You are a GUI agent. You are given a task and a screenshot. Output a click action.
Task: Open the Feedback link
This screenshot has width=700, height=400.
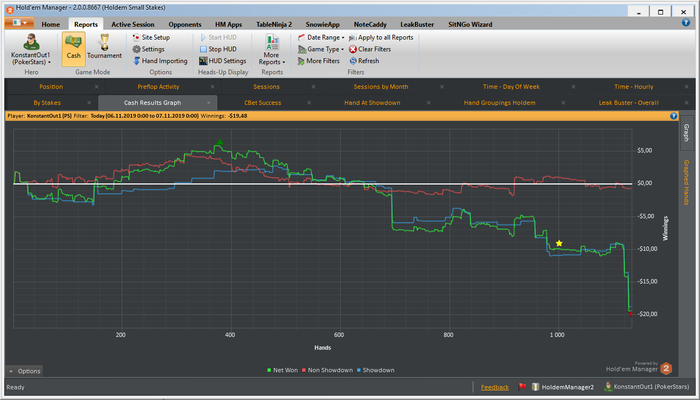pyautogui.click(x=495, y=387)
